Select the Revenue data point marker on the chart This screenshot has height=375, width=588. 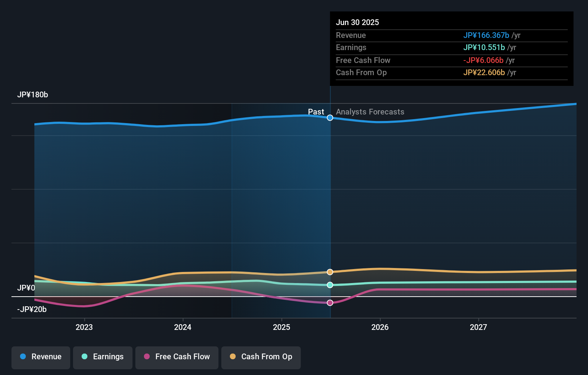(x=330, y=118)
